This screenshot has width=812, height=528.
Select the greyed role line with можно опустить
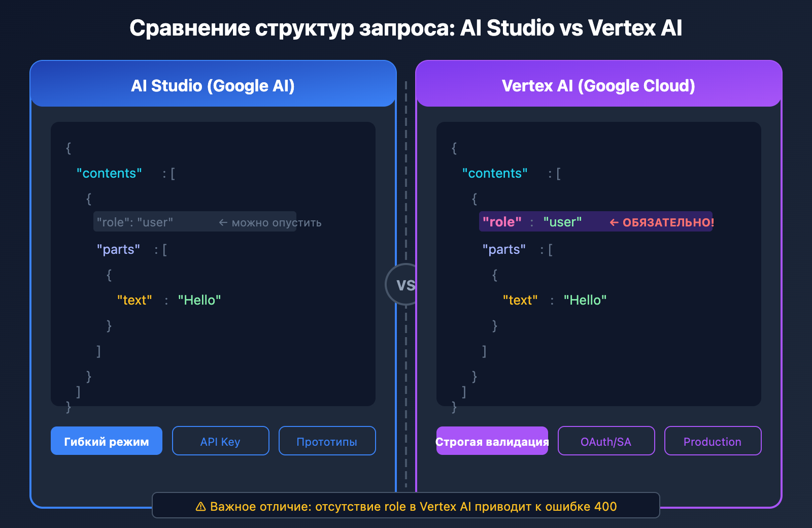(195, 222)
